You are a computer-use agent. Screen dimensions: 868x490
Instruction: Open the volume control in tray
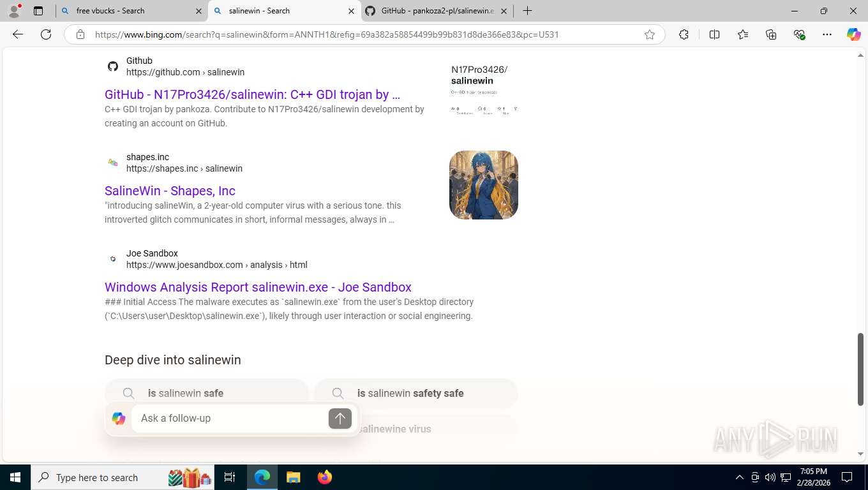pyautogui.click(x=770, y=477)
